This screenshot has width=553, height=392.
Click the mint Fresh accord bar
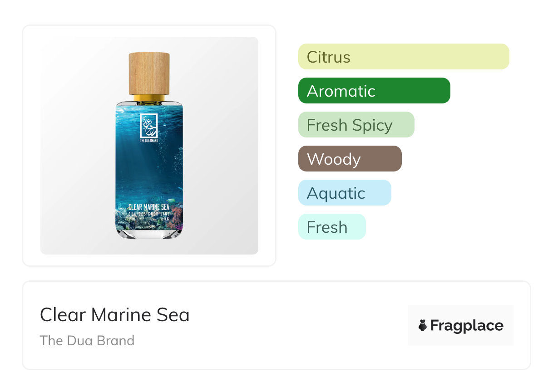[331, 227]
